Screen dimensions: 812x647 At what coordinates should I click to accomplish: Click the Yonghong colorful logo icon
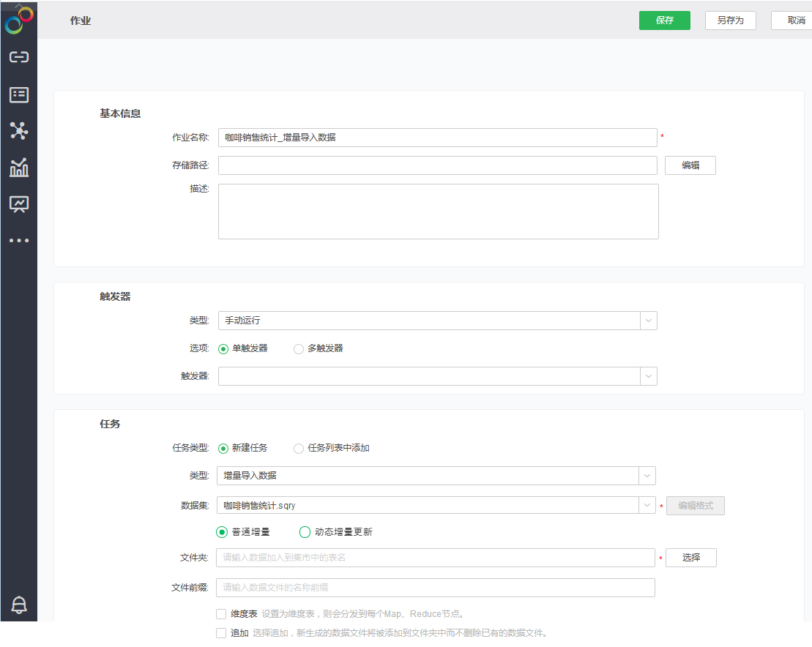18,20
